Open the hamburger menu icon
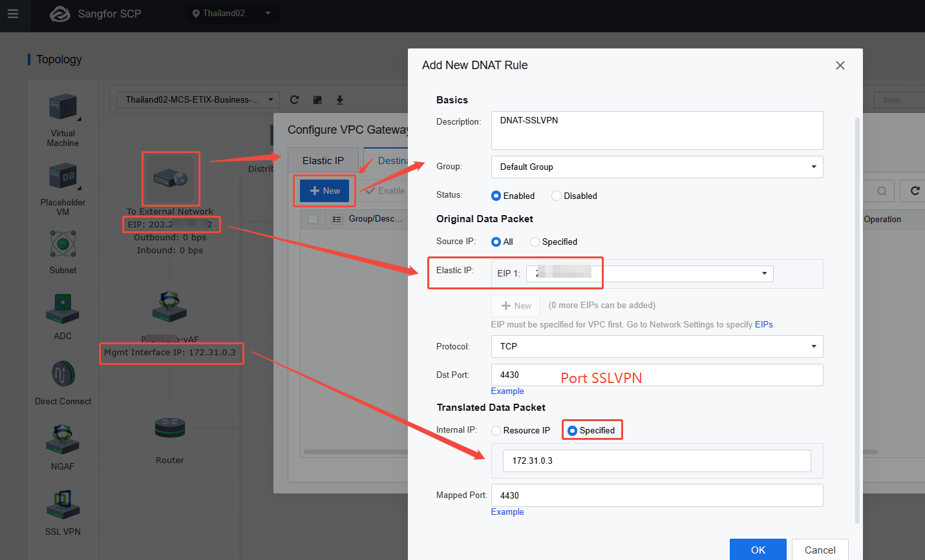This screenshot has width=925, height=560. coord(13,13)
